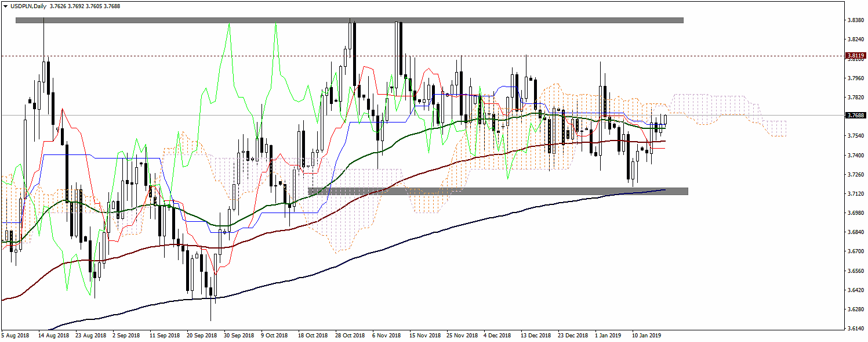
Task: Click the 3.6420 price axis label
Action: coord(855,290)
